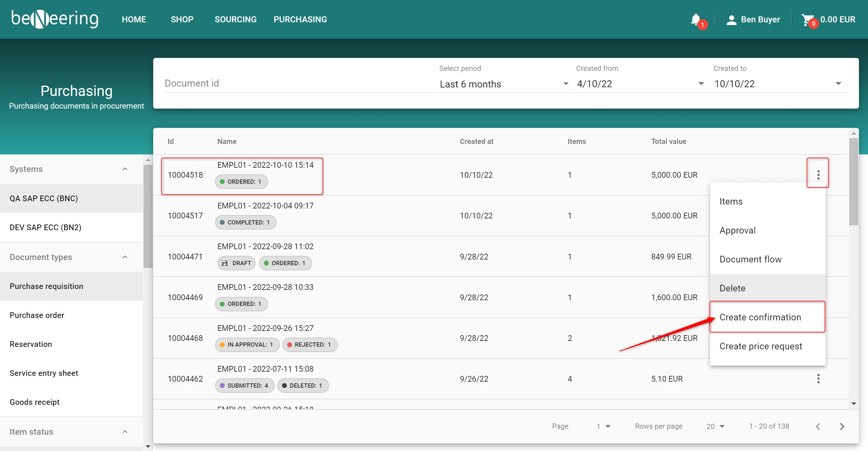
Task: Select DEV SAP ECC (BN2) system
Action: tap(46, 227)
